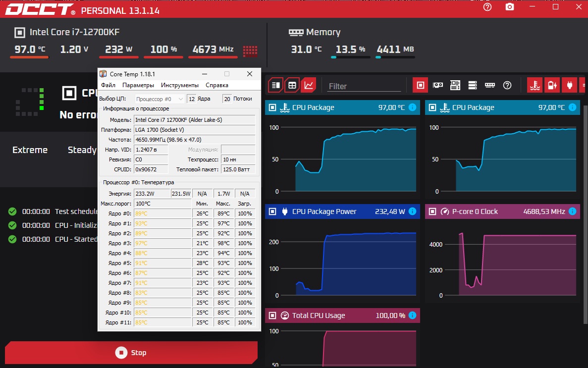Minimize the Core Temp window
Image resolution: width=588 pixels, height=368 pixels.
(x=205, y=74)
